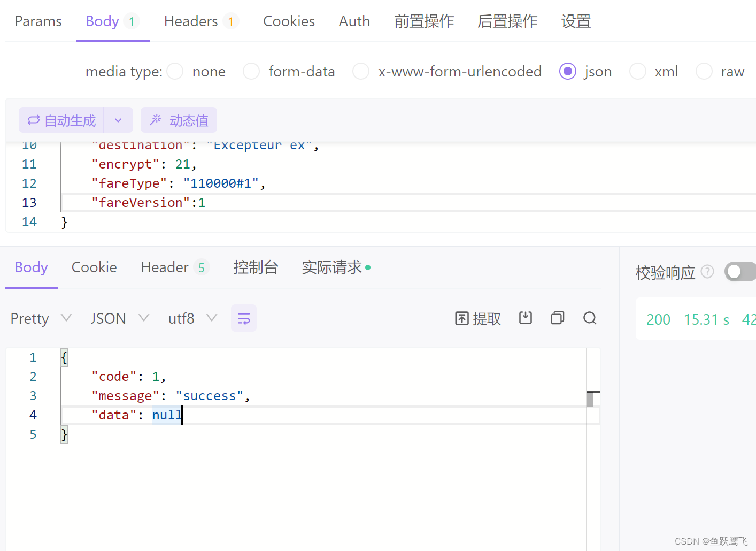This screenshot has width=756, height=551.
Task: Click the 15.31 s response time
Action: [x=706, y=319]
